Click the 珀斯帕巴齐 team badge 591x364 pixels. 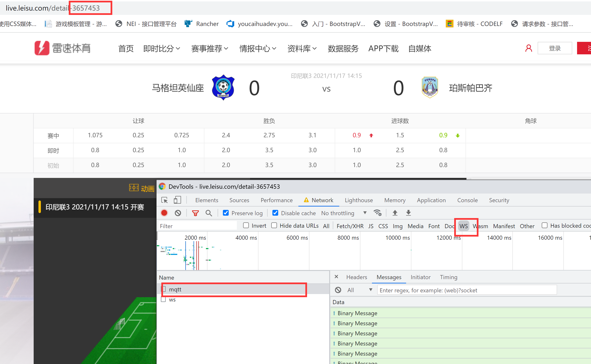coord(430,87)
